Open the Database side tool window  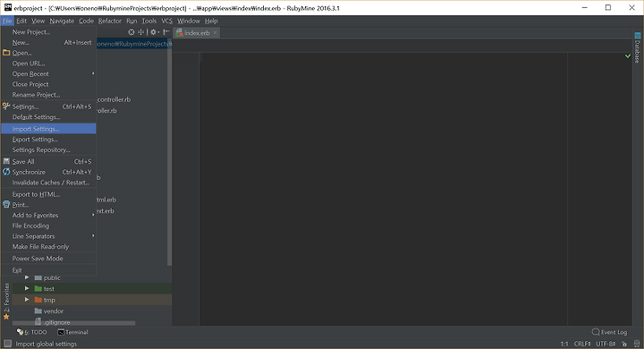(638, 47)
